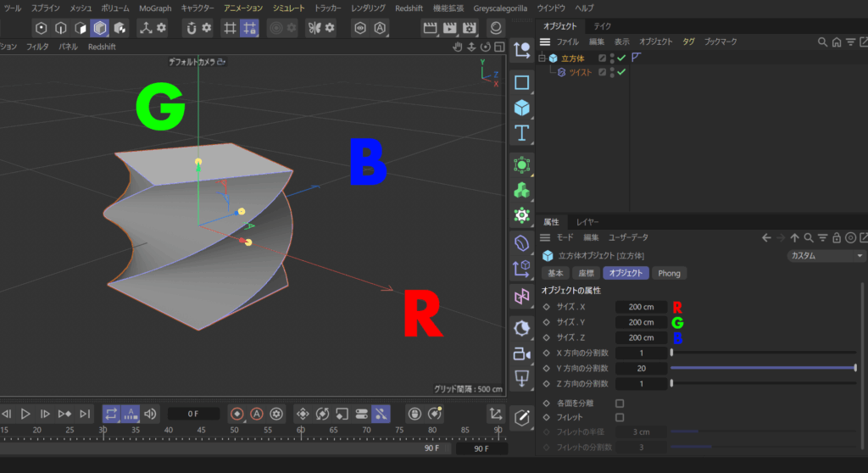
Task: Open the Object Manager hamburger menu
Action: point(545,42)
